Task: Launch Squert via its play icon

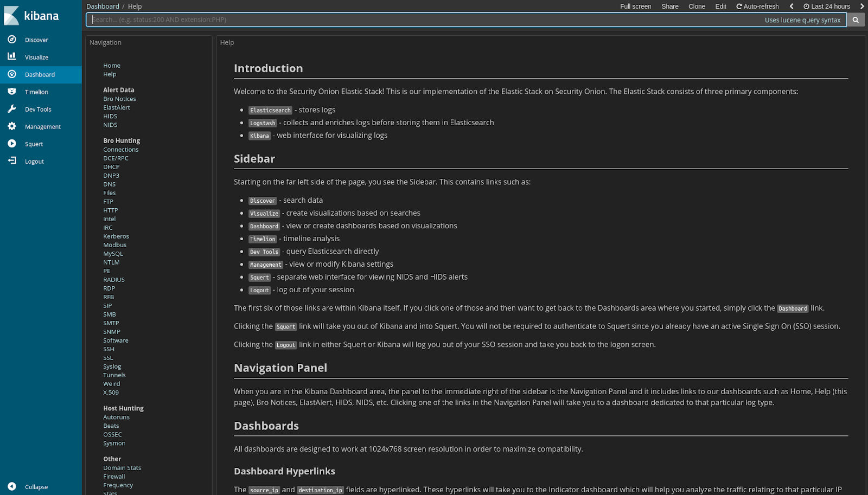Action: (x=12, y=144)
